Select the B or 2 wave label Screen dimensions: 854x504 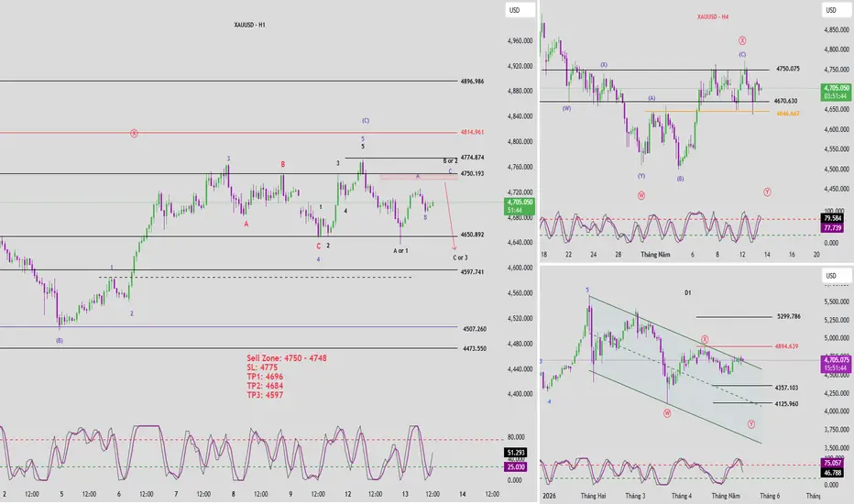pos(451,160)
